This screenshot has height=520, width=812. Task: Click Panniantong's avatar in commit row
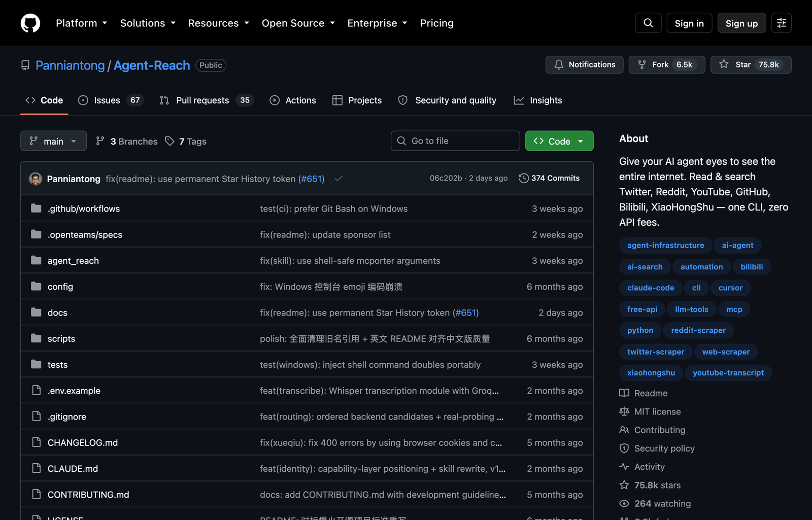pyautogui.click(x=36, y=179)
